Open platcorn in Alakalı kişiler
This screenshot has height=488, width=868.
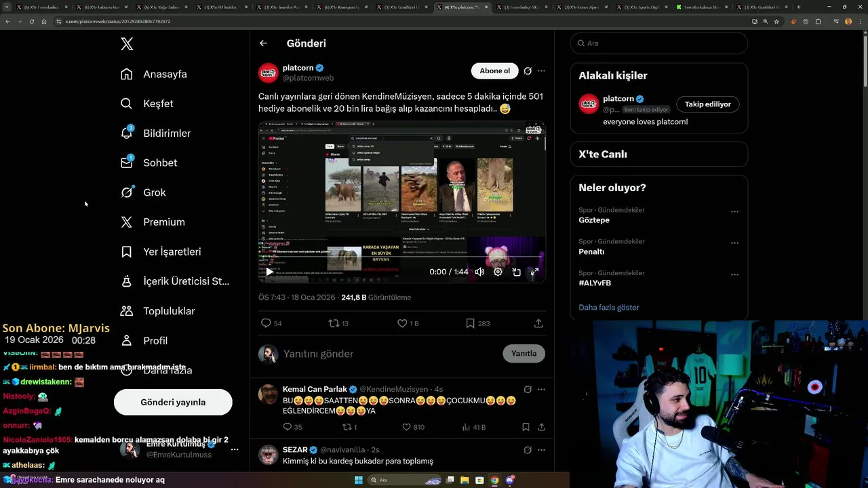tap(618, 99)
